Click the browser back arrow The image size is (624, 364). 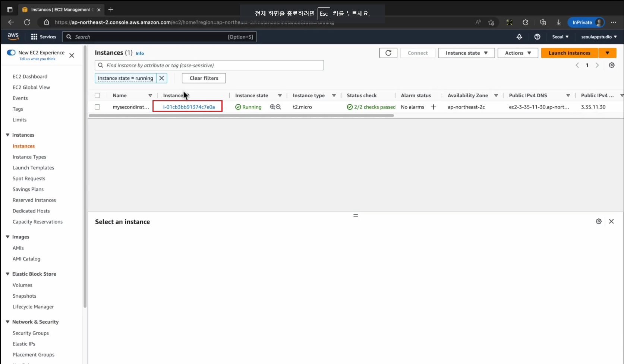(x=11, y=22)
